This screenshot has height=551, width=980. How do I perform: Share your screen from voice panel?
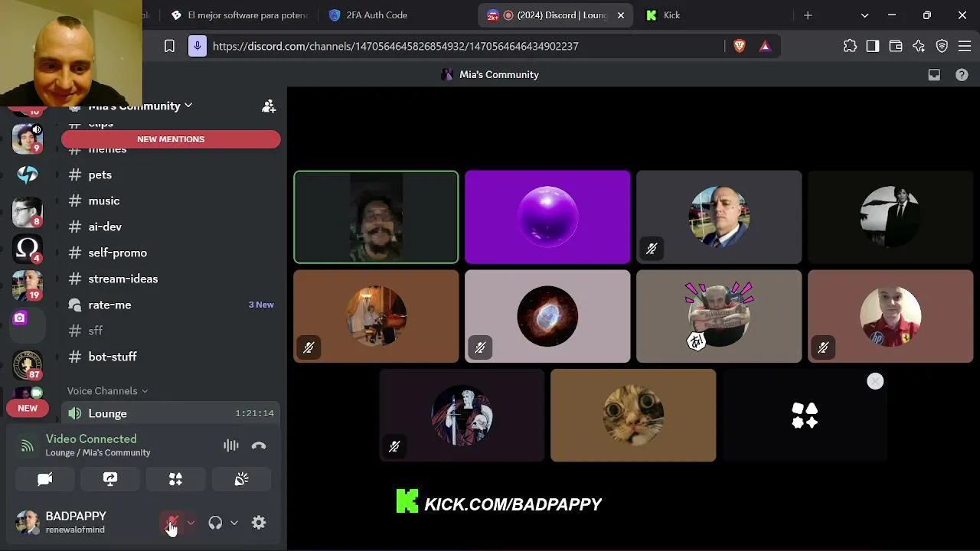110,479
